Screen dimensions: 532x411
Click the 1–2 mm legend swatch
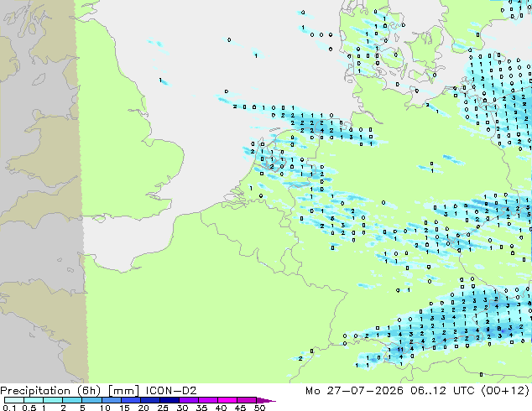pos(53,400)
